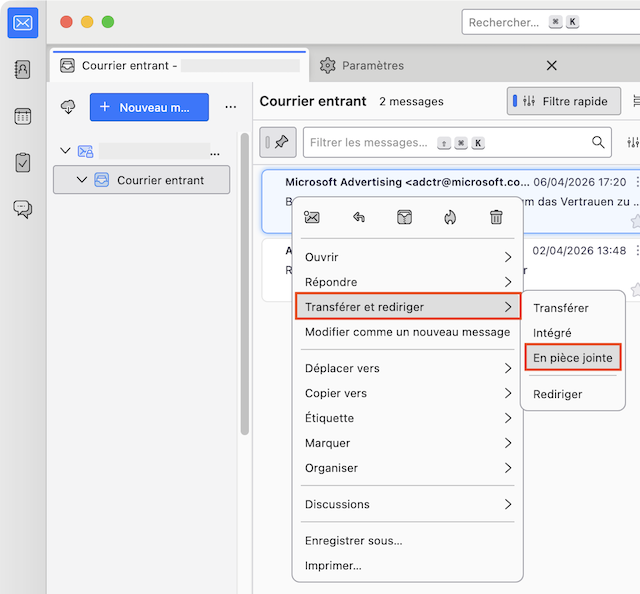640x594 pixels.
Task: Expand the Organiser submenu
Action: tap(408, 468)
